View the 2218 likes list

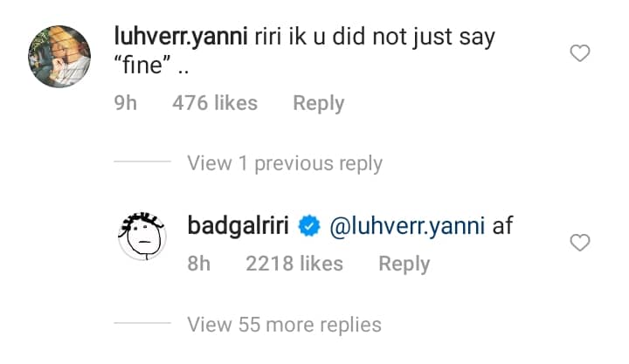tap(293, 264)
